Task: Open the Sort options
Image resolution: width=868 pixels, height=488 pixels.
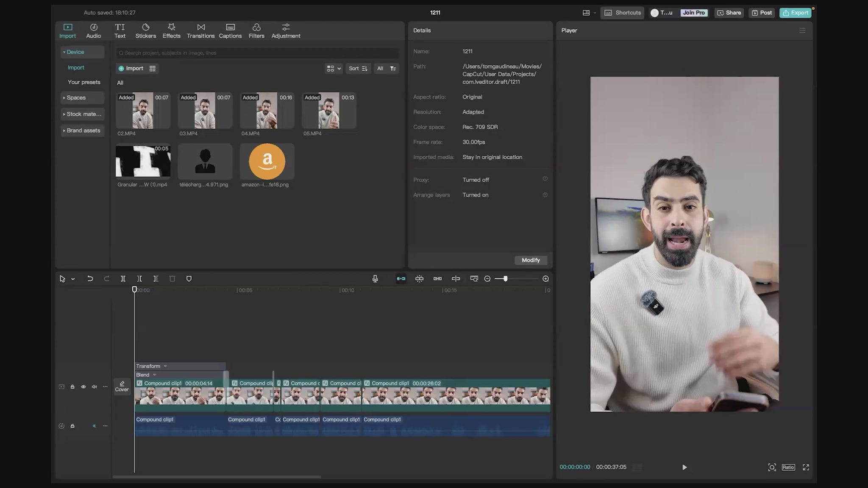Action: [x=358, y=69]
